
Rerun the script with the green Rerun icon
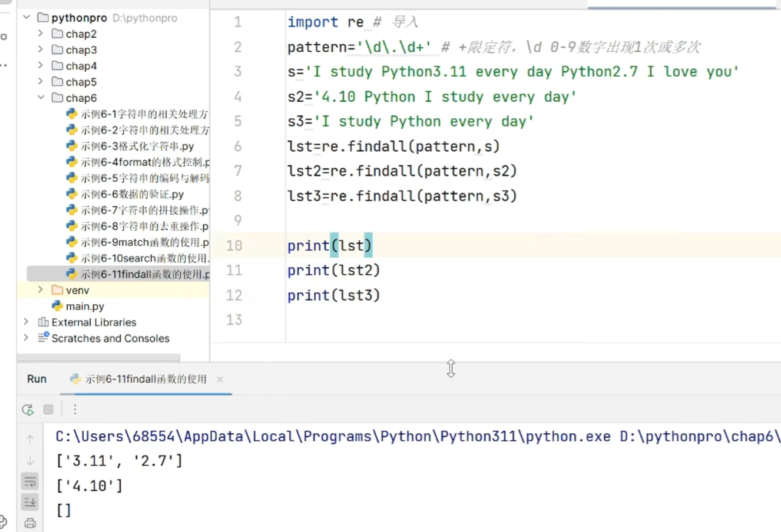28,410
